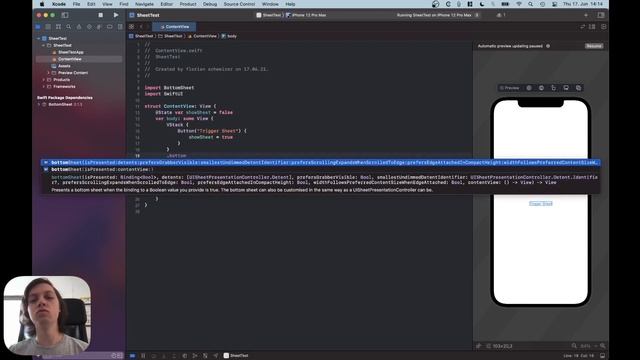
Task: Open the Xcode menu
Action: pyautogui.click(x=59, y=4)
